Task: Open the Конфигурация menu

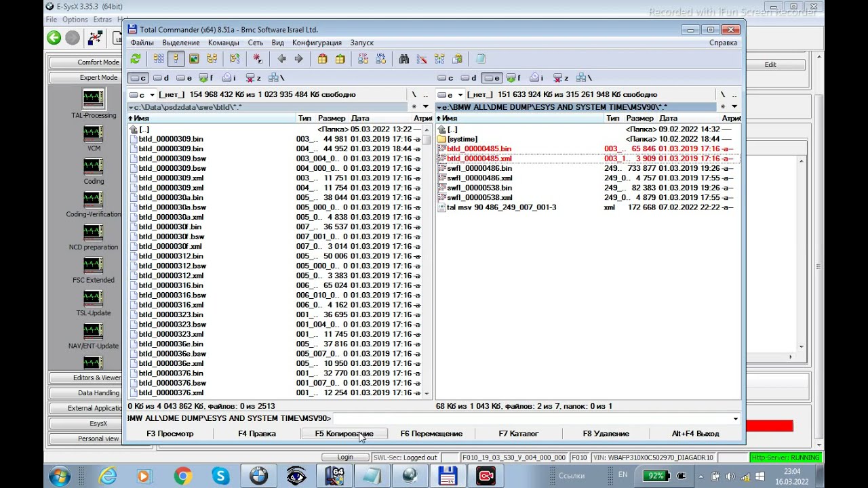Action: click(x=317, y=43)
